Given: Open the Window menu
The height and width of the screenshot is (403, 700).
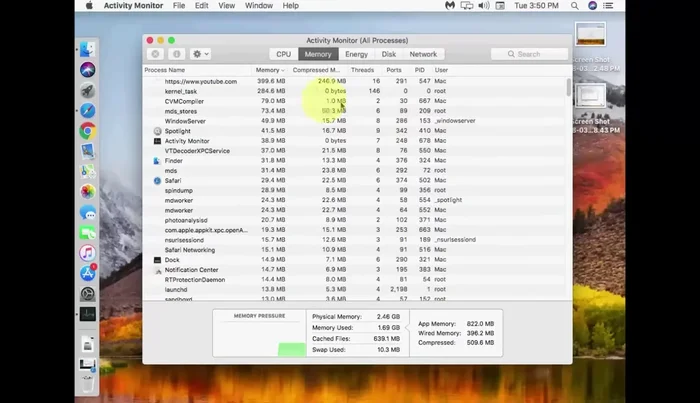Looking at the screenshot, I should (x=258, y=5).
